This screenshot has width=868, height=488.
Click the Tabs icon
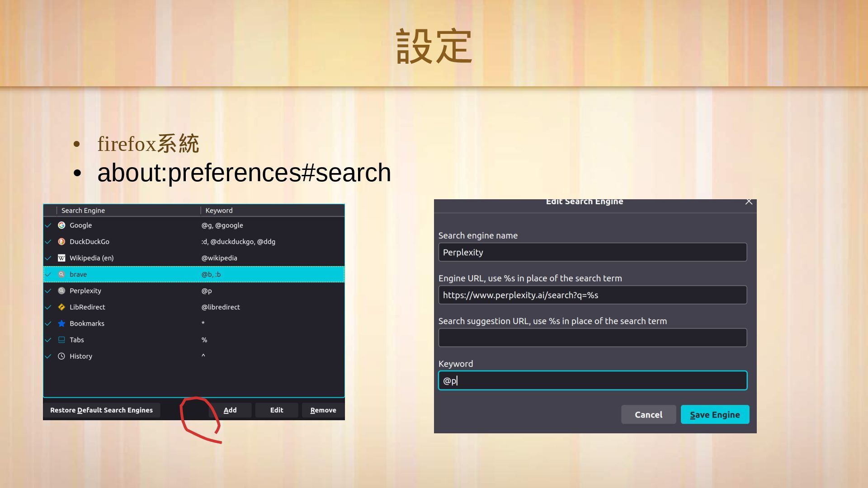click(61, 340)
